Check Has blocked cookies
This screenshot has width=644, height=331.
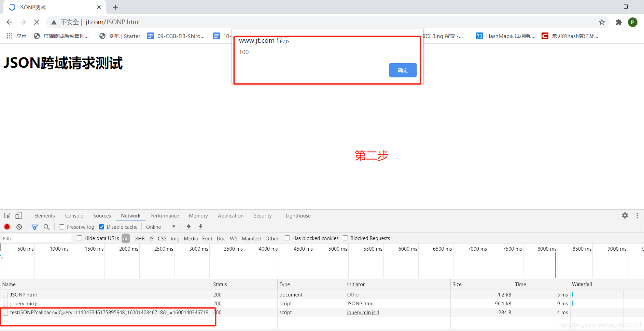(x=288, y=238)
